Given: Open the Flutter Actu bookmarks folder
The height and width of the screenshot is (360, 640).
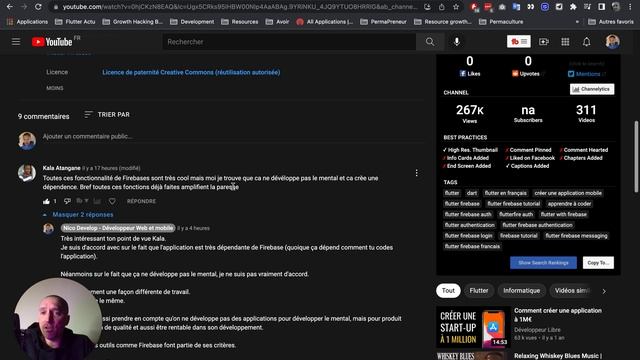Looking at the screenshot, I should point(76,22).
